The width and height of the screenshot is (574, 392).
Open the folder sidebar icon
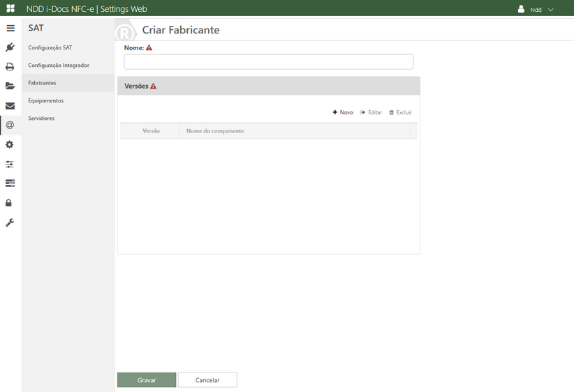pyautogui.click(x=10, y=86)
